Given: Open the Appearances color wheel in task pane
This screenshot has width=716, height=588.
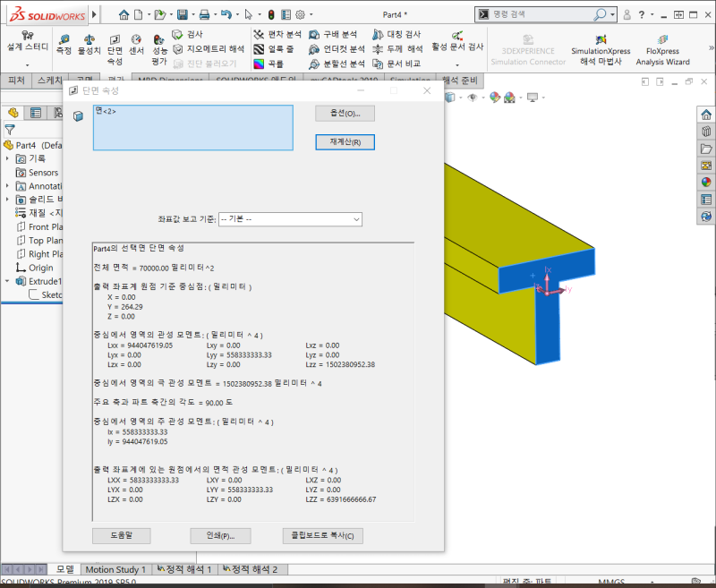Looking at the screenshot, I should point(706,183).
